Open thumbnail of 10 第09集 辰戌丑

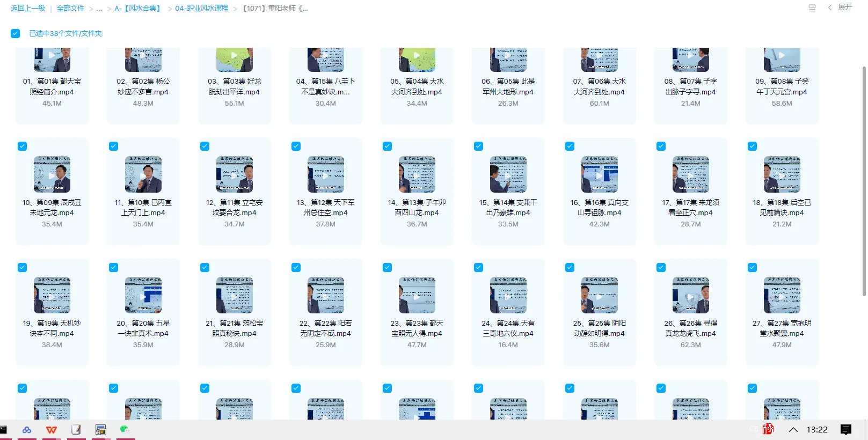tap(52, 174)
